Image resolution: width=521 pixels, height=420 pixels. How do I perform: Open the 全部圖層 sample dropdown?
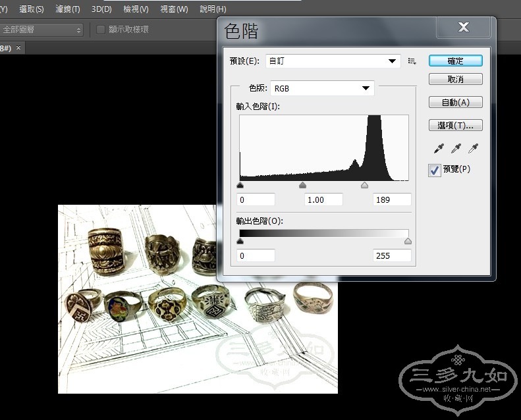[x=42, y=30]
